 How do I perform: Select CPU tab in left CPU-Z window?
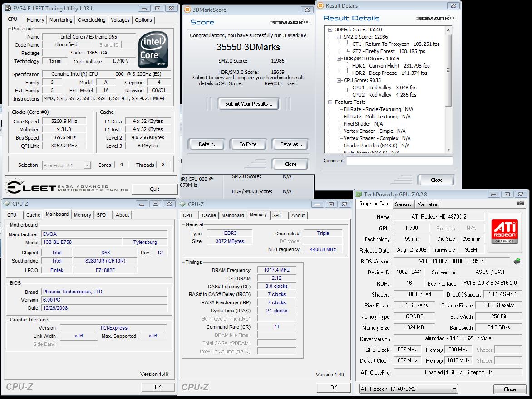pyautogui.click(x=12, y=215)
